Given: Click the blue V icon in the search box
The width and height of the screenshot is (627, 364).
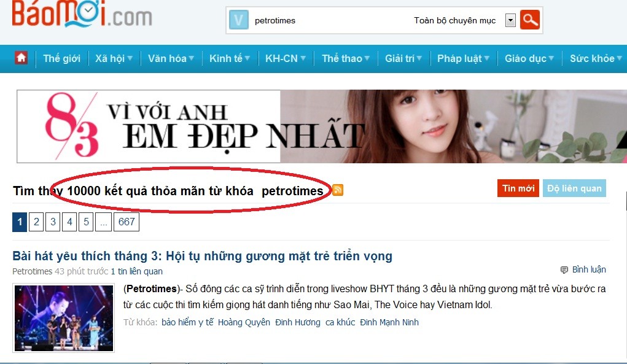Looking at the screenshot, I should [x=239, y=20].
